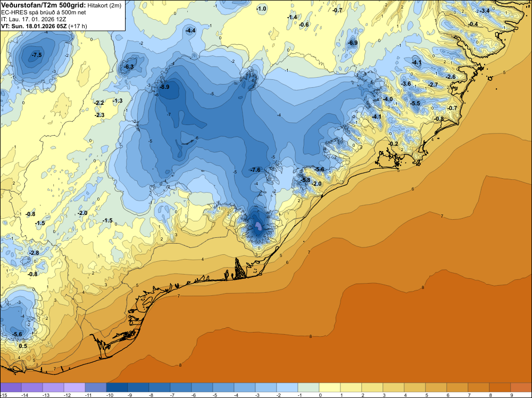
Task: Click the -4.0 temperature label
Action: [387, 99]
